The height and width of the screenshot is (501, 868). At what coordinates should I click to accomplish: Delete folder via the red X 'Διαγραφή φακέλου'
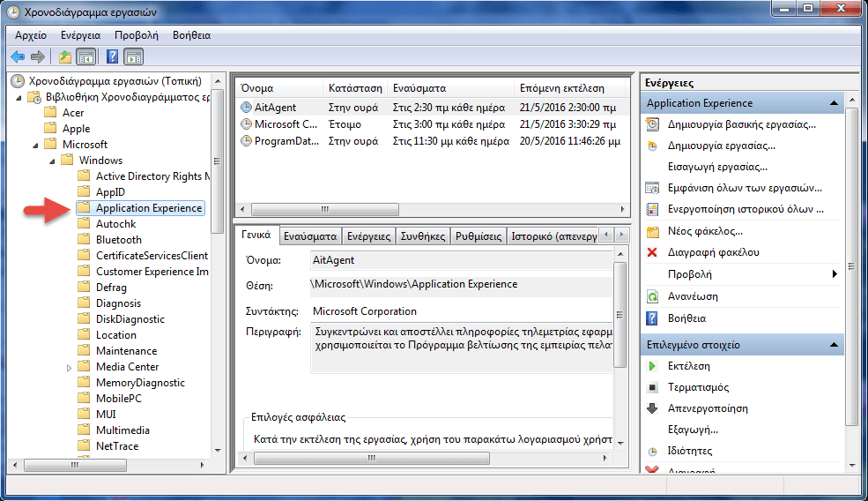(653, 252)
